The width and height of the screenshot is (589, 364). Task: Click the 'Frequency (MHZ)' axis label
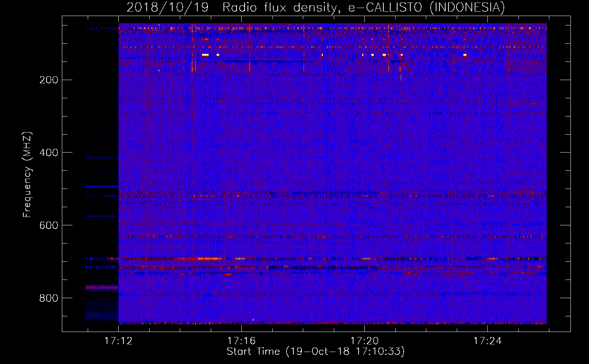27,175
